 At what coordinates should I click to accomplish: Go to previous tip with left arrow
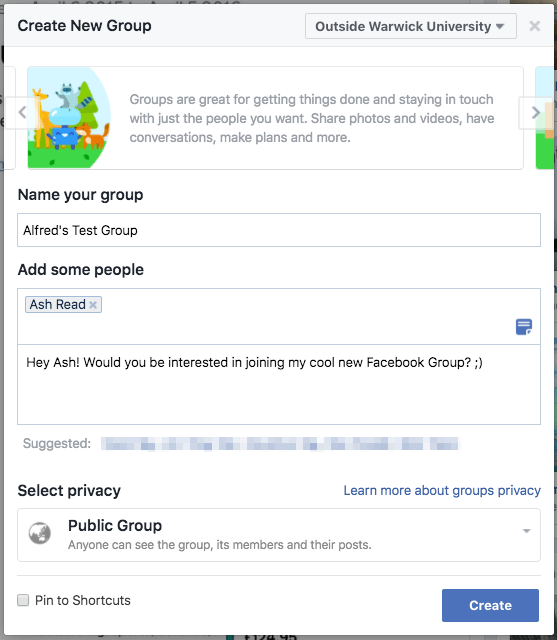tap(22, 112)
